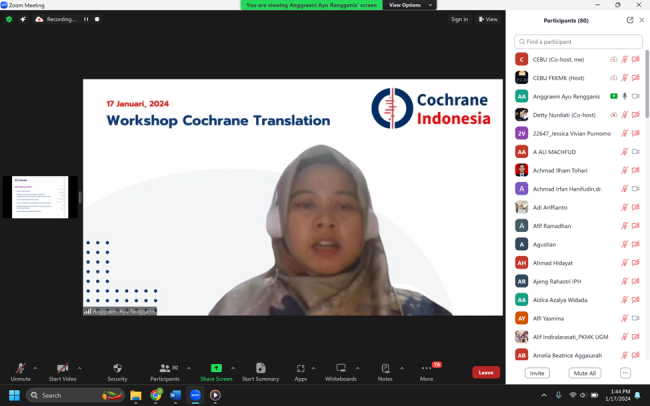Screen dimensions: 650x406
Task: Select participant Achmad Ilham Tohari
Action: 578,170
